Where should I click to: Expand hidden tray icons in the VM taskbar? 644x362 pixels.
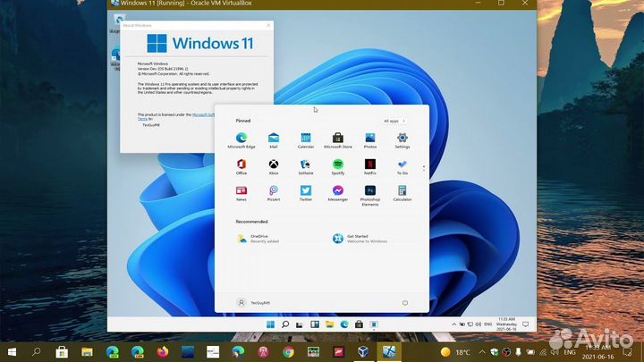click(x=453, y=324)
